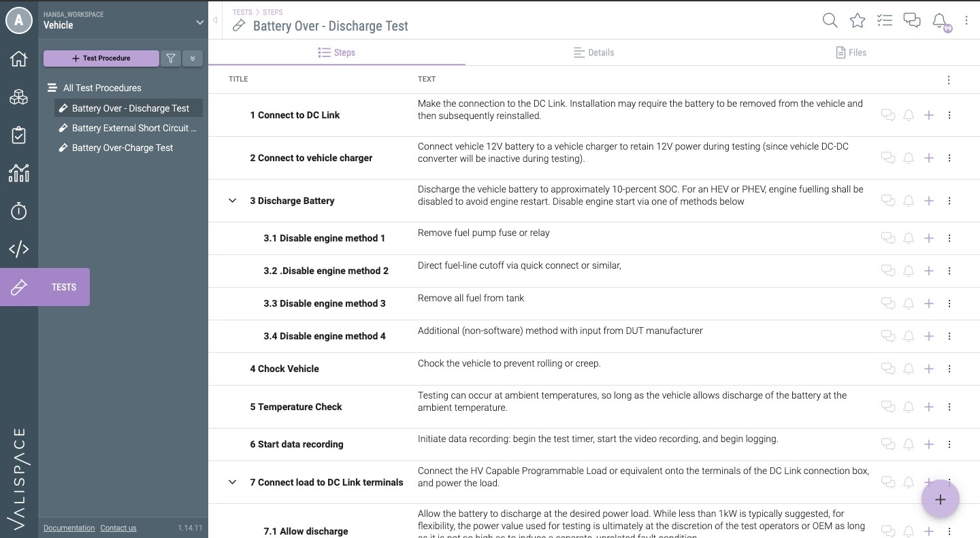Collapse the Connect load to DC Link terminals step

click(232, 482)
